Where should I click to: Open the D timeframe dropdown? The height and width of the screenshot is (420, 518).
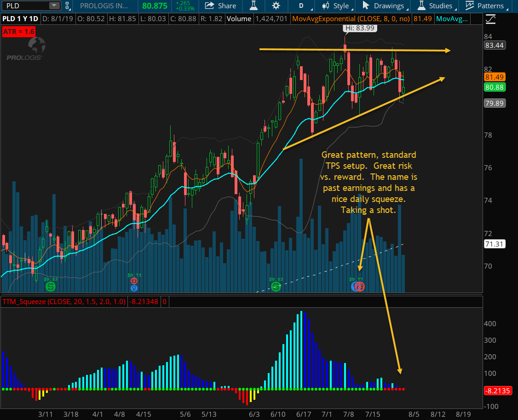[x=301, y=6]
